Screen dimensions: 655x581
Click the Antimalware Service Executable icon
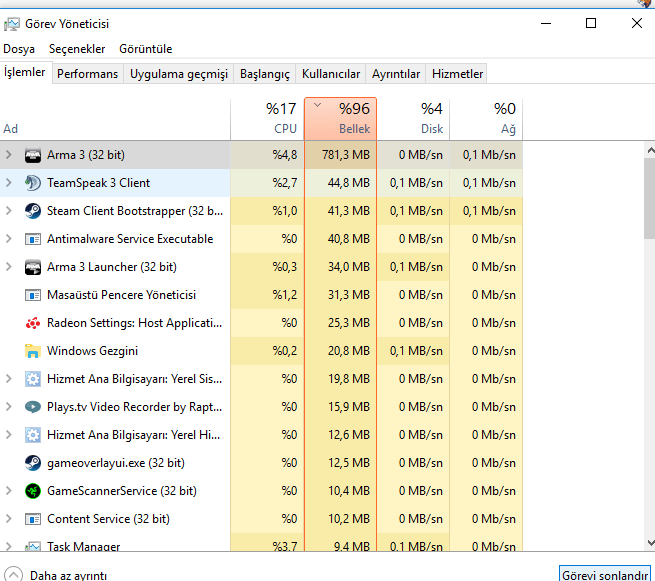click(x=33, y=239)
